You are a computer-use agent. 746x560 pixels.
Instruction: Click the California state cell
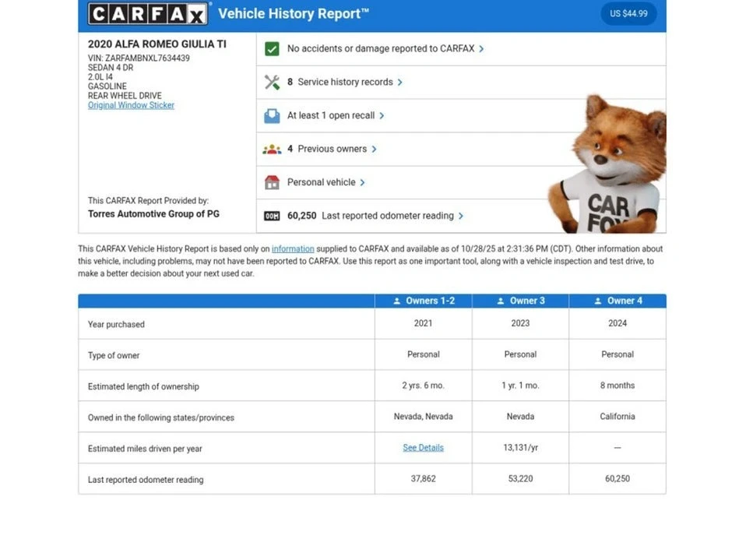618,417
